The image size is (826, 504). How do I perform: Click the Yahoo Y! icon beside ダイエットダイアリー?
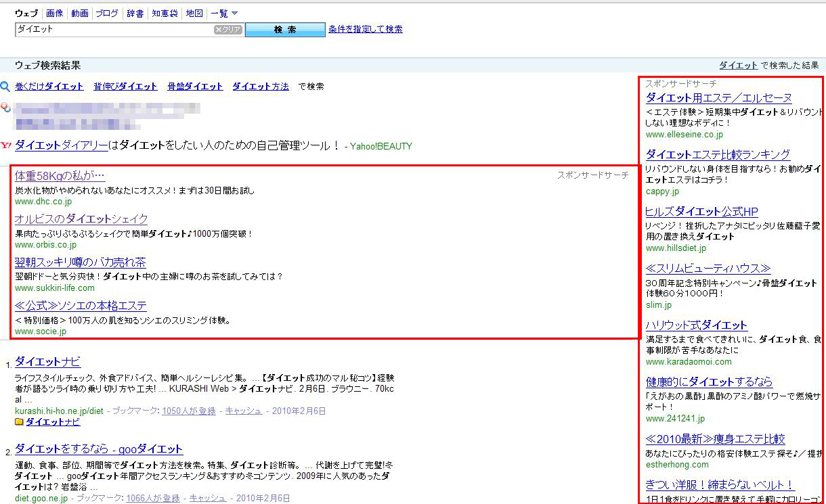click(x=6, y=145)
